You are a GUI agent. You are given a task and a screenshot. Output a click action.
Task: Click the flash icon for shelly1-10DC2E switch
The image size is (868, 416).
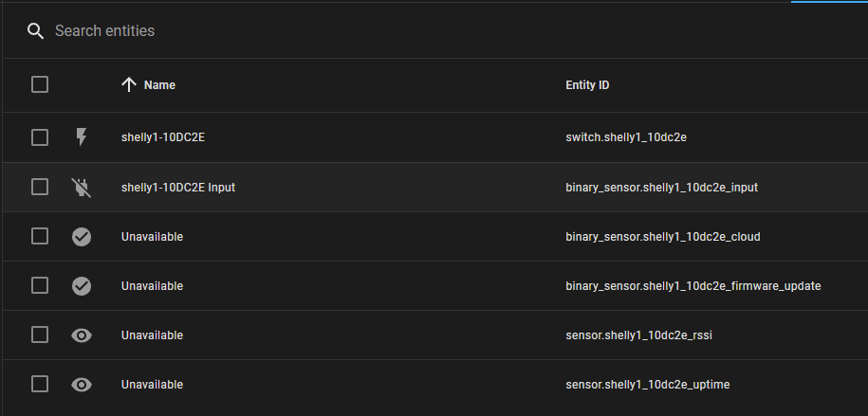point(82,137)
